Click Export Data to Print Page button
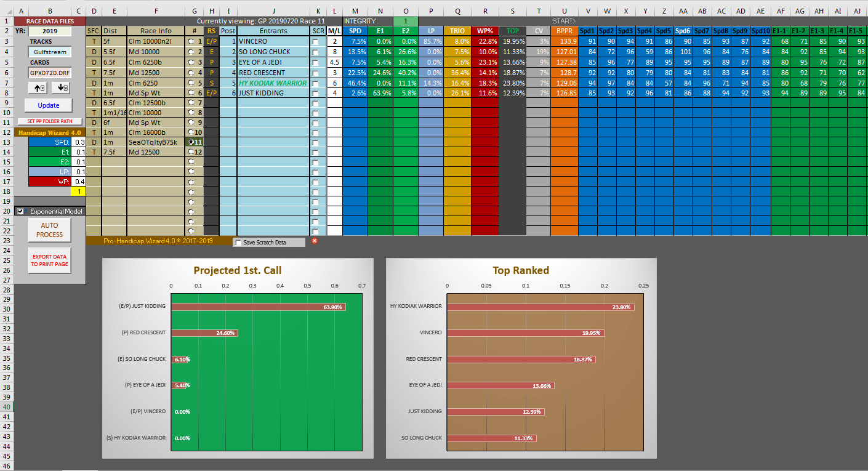The width and height of the screenshot is (868, 471). tap(49, 260)
